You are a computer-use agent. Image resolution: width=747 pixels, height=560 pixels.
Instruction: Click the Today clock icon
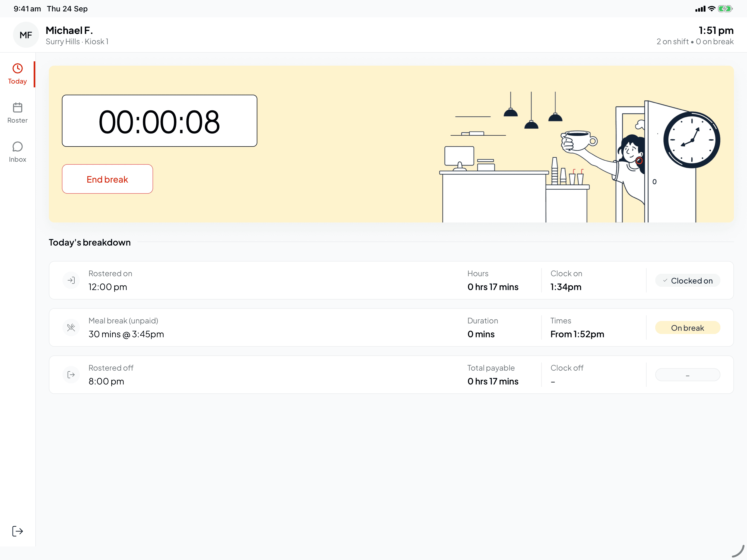coord(18,69)
